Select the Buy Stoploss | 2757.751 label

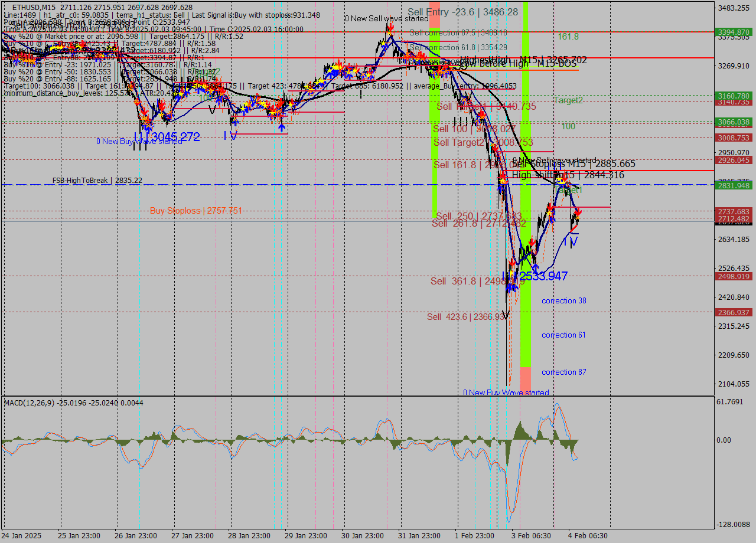coord(198,210)
